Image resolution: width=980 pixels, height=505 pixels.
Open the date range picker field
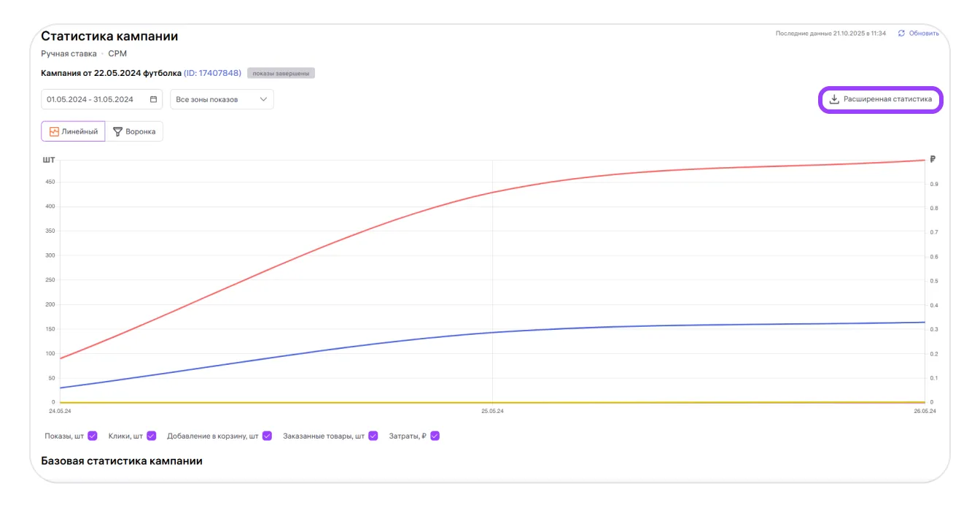[x=95, y=99]
